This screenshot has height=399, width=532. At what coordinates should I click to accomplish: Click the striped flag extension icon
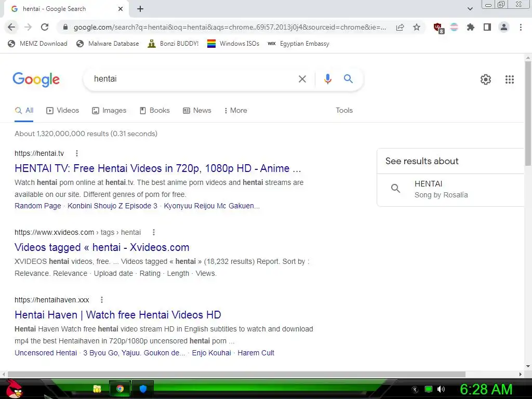pyautogui.click(x=454, y=27)
